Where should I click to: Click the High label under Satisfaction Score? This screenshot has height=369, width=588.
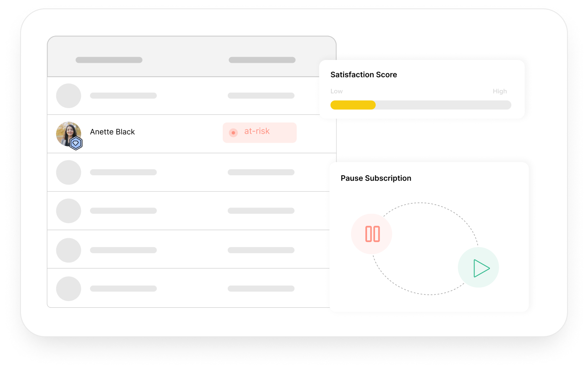click(500, 91)
